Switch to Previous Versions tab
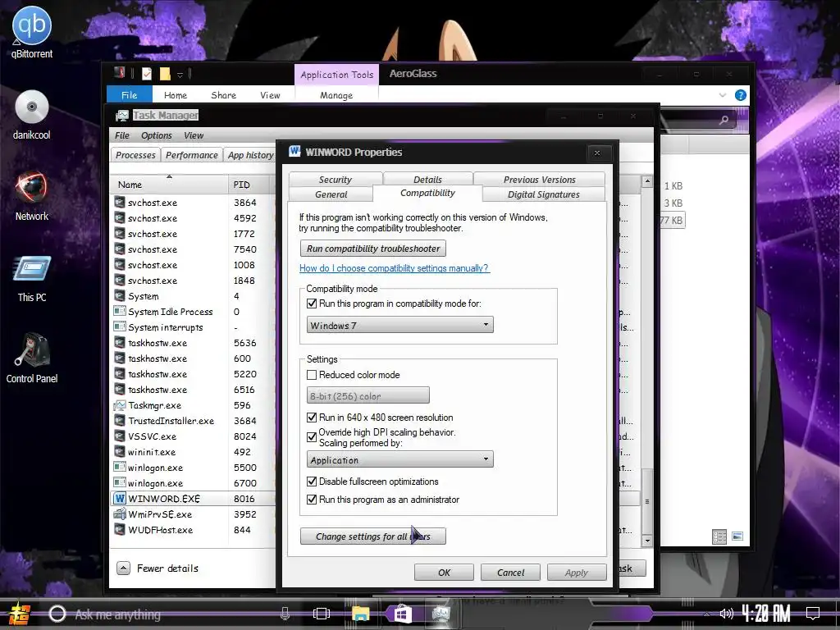 click(x=540, y=180)
